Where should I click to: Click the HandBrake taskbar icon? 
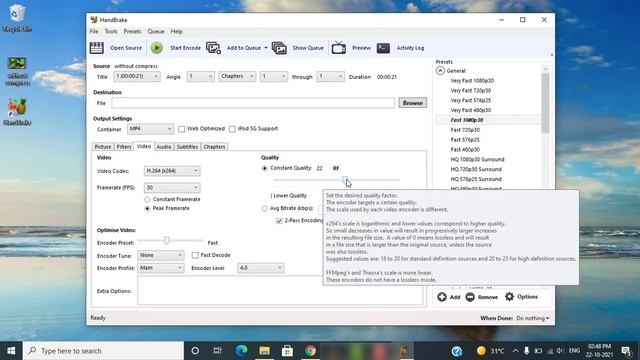coord(404,351)
